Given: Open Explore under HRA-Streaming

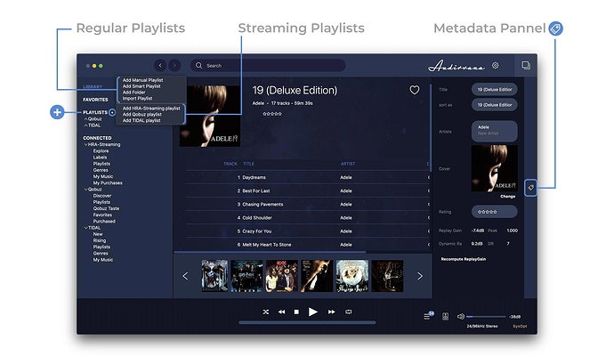Looking at the screenshot, I should (x=101, y=150).
